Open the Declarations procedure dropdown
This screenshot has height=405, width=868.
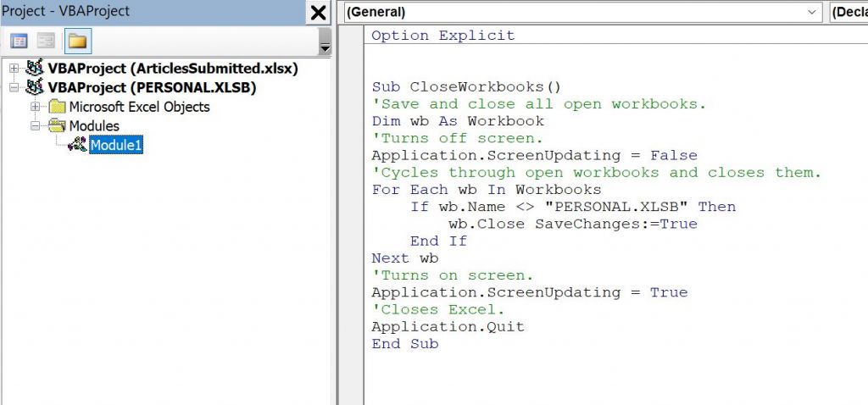[849, 12]
